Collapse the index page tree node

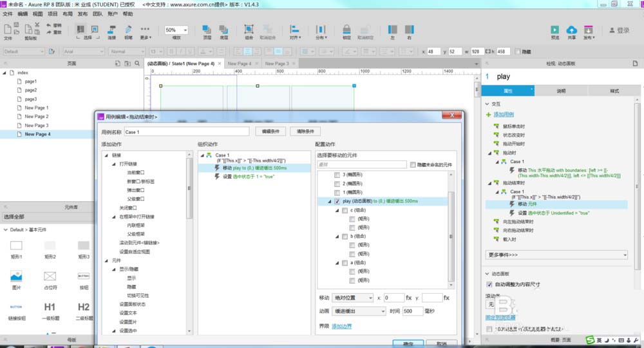(5, 73)
